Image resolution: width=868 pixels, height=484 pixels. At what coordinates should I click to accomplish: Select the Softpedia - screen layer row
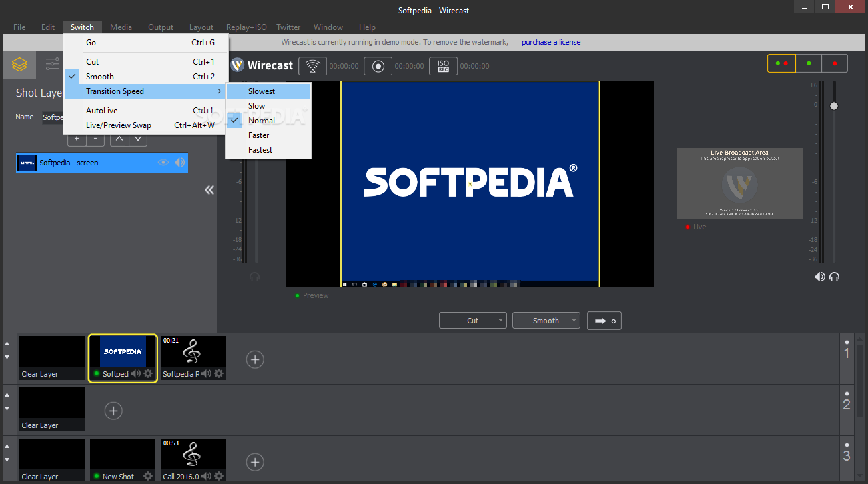click(x=102, y=163)
